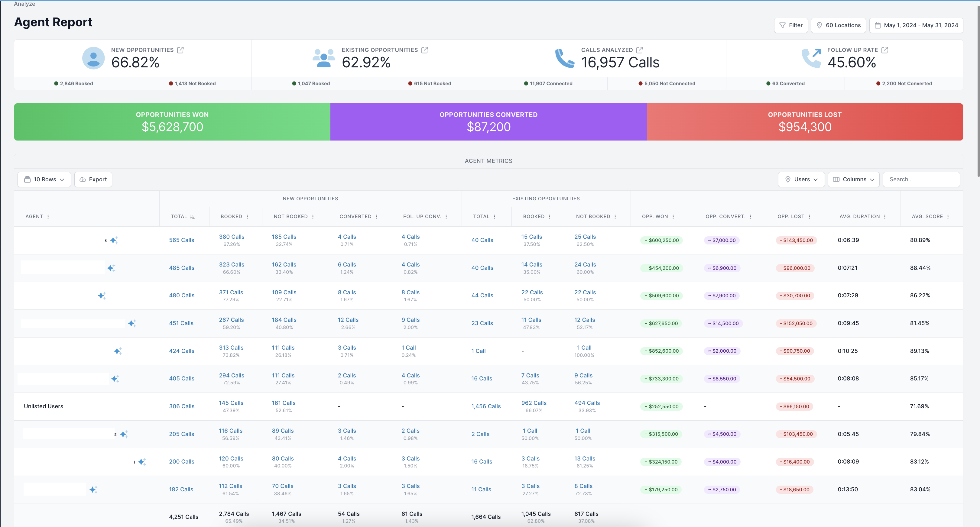Click sparkle icon in 565 Calls row
The image size is (980, 527).
click(114, 240)
